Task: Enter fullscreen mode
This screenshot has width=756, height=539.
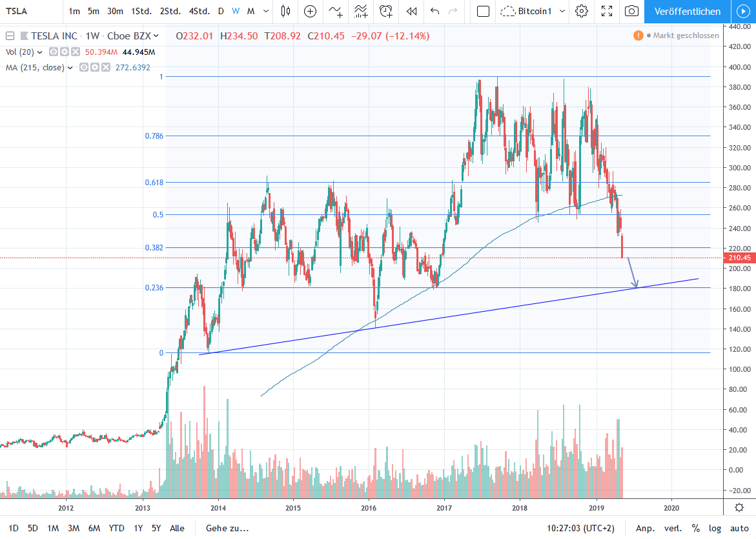Action: point(606,11)
